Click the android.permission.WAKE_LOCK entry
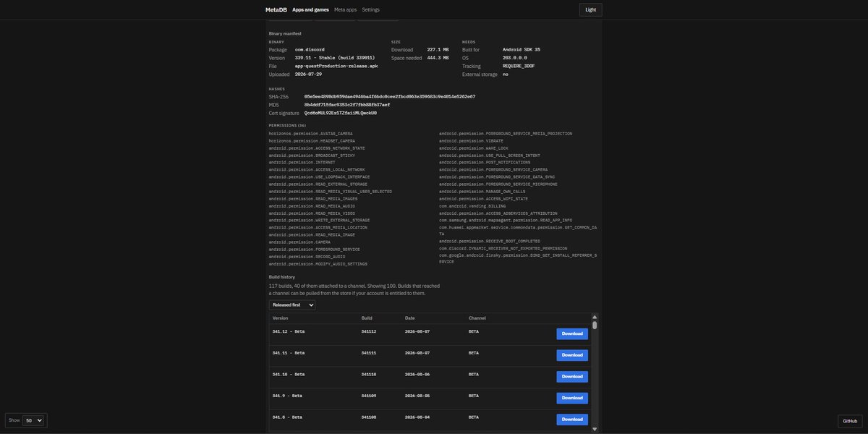Image resolution: width=868 pixels, height=434 pixels. [474, 148]
